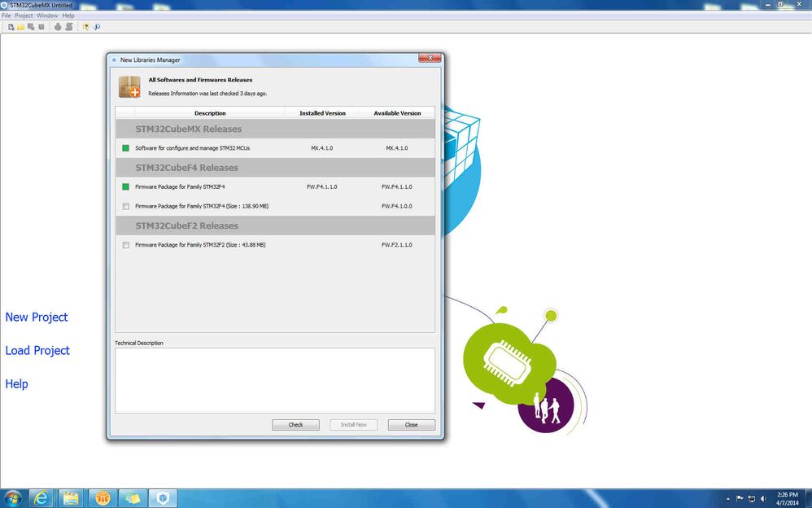Click the Installed Version column header
This screenshot has height=508, width=812.
322,113
